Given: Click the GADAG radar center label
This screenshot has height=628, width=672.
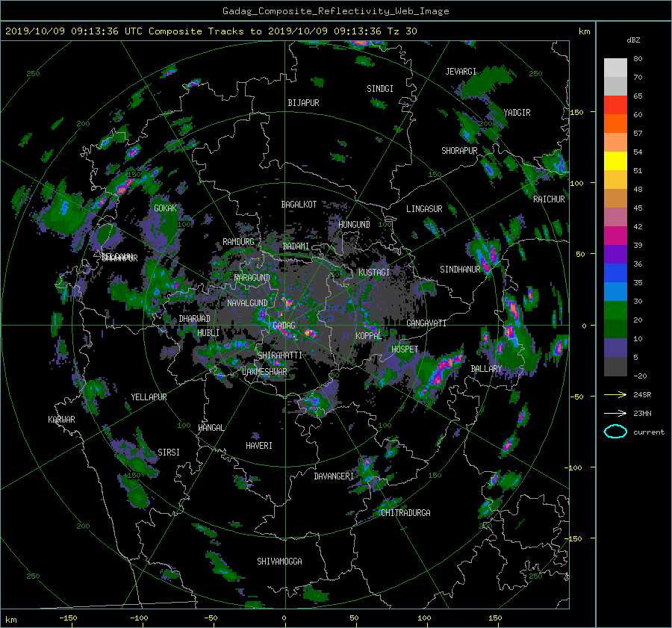Looking at the screenshot, I should [x=284, y=326].
